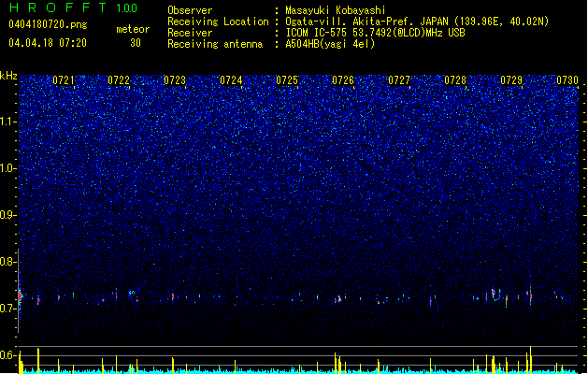Click the 0.7 kHz axis label
588x374 pixels.
click(x=7, y=309)
